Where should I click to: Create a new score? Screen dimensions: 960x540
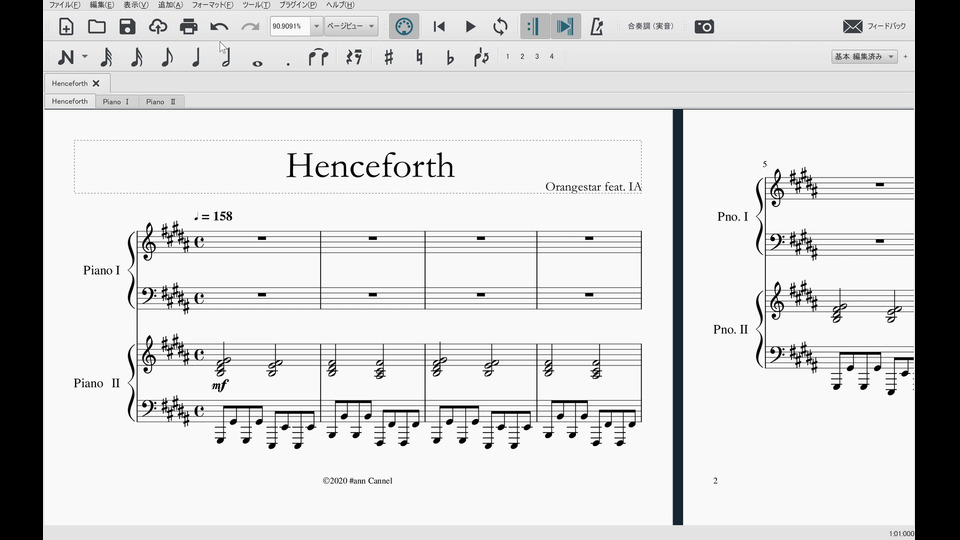point(66,26)
